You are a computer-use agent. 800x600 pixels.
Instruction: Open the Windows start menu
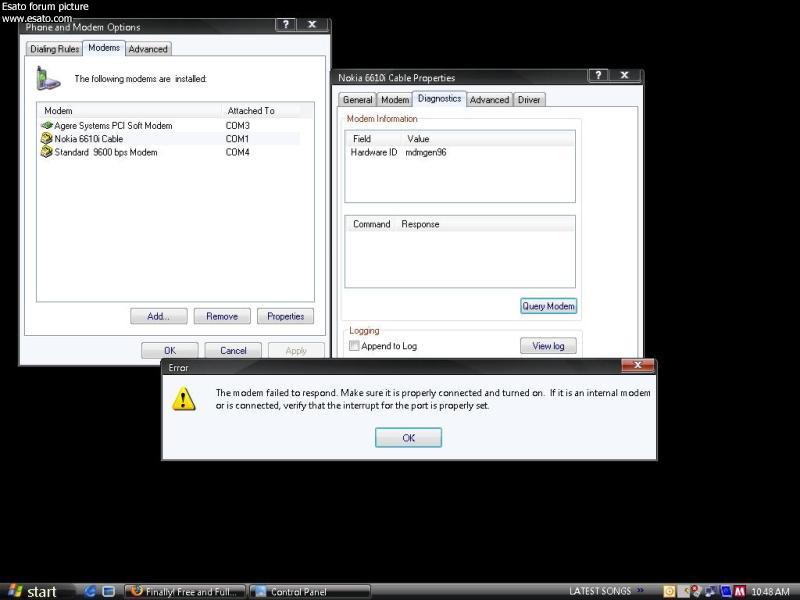[34, 591]
